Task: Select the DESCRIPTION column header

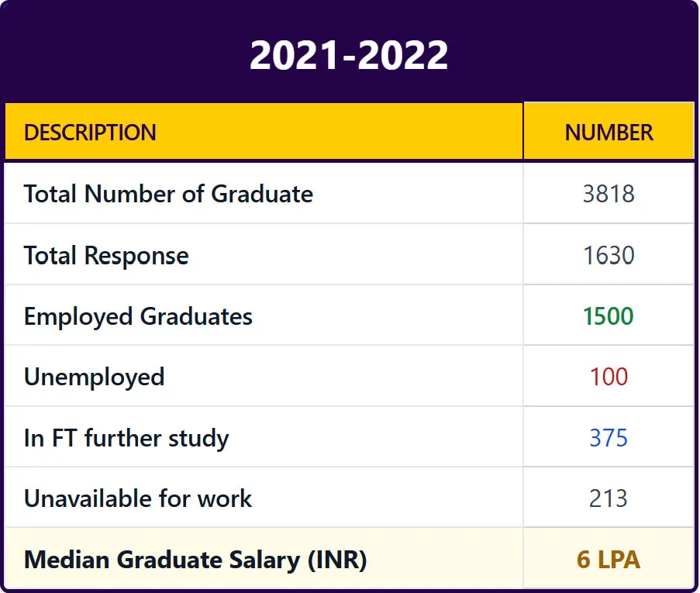Action: pos(90,133)
